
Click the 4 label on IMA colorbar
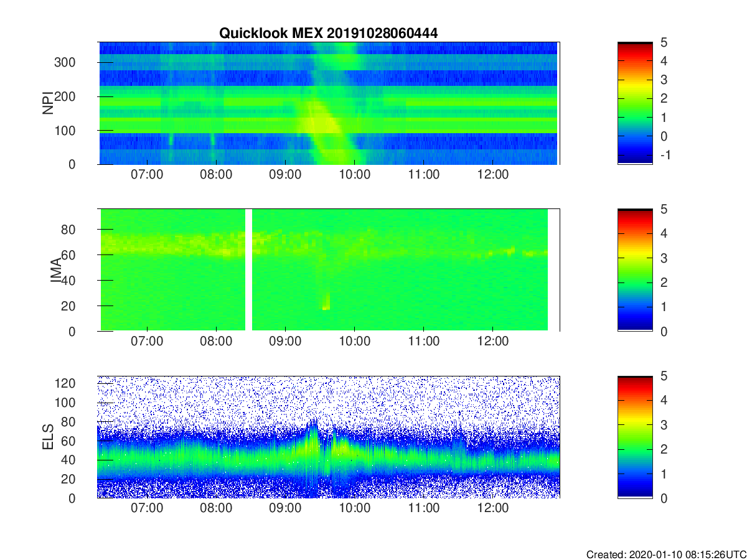[663, 233]
